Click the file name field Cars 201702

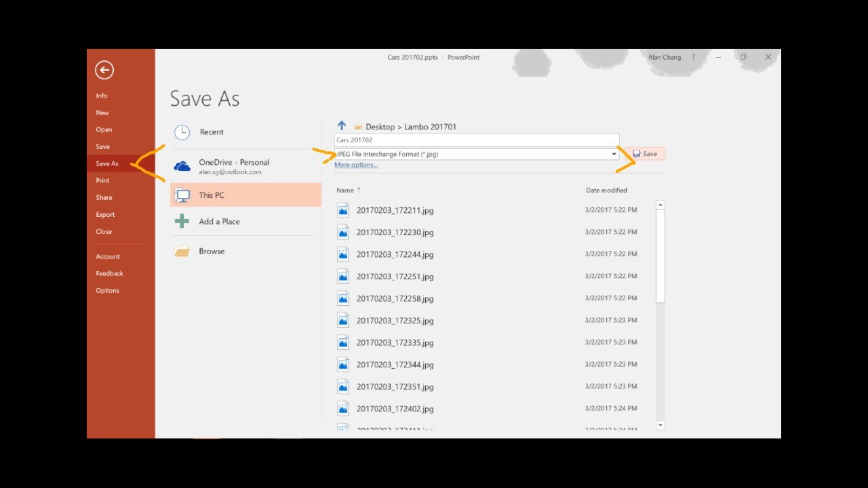coord(477,140)
